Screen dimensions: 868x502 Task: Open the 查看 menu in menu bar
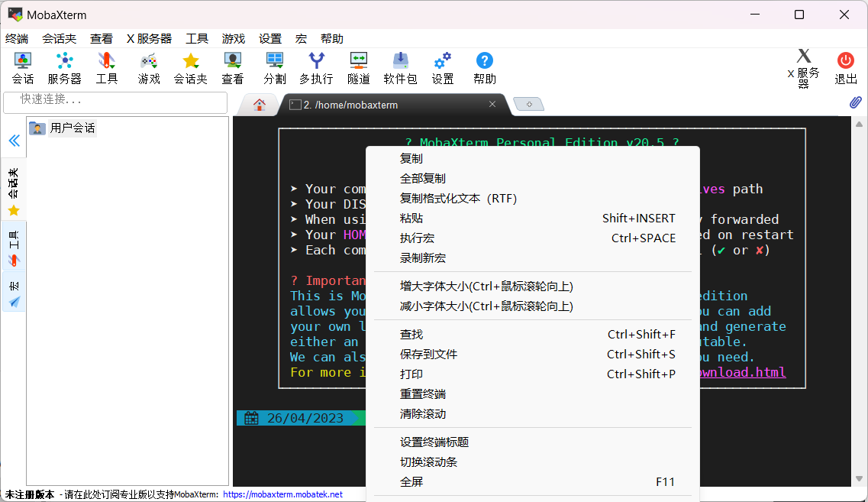point(102,39)
